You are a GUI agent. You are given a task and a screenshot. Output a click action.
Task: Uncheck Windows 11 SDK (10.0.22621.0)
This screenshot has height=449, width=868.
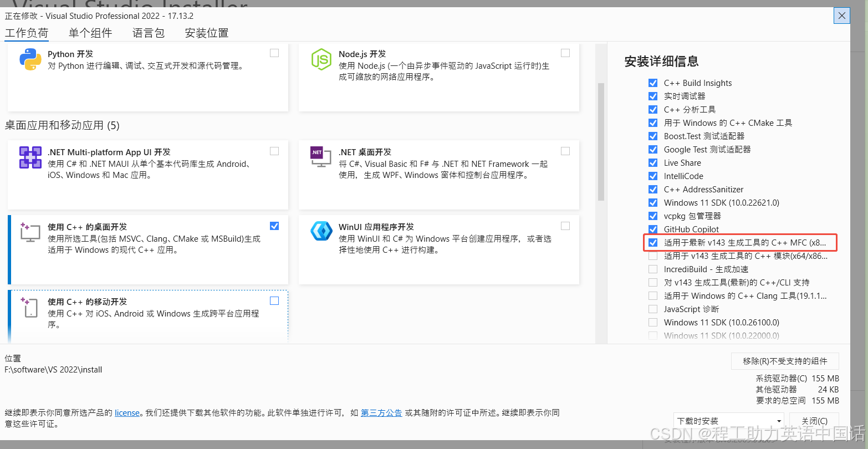pyautogui.click(x=653, y=202)
